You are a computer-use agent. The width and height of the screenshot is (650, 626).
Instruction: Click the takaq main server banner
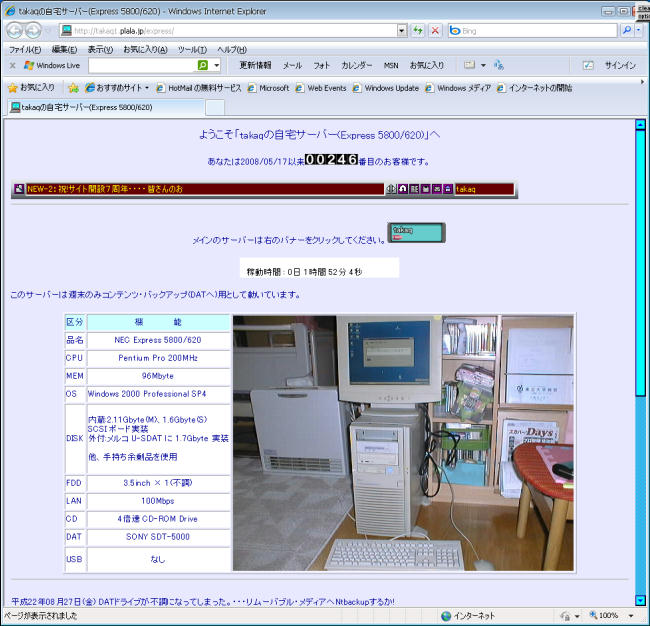pos(417,233)
